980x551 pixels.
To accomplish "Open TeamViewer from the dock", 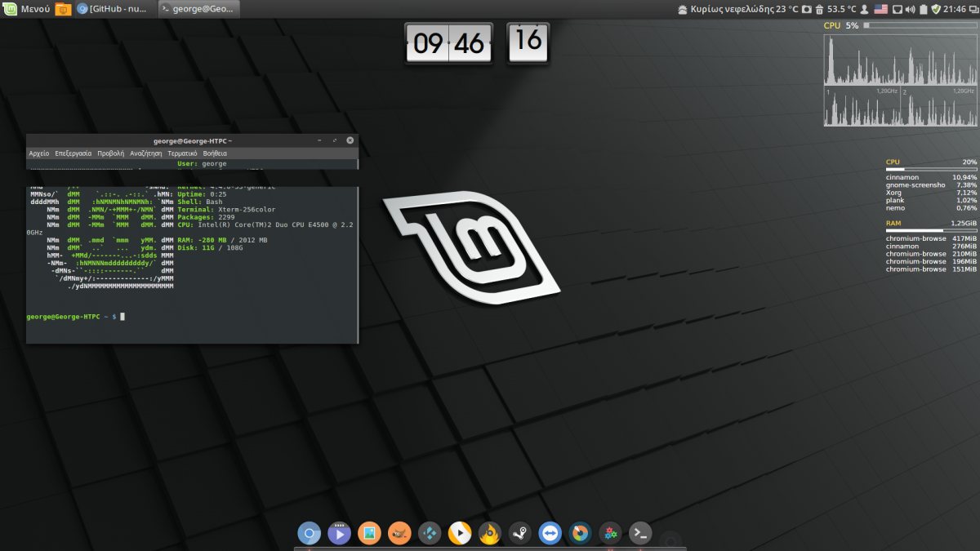I will pos(550,534).
